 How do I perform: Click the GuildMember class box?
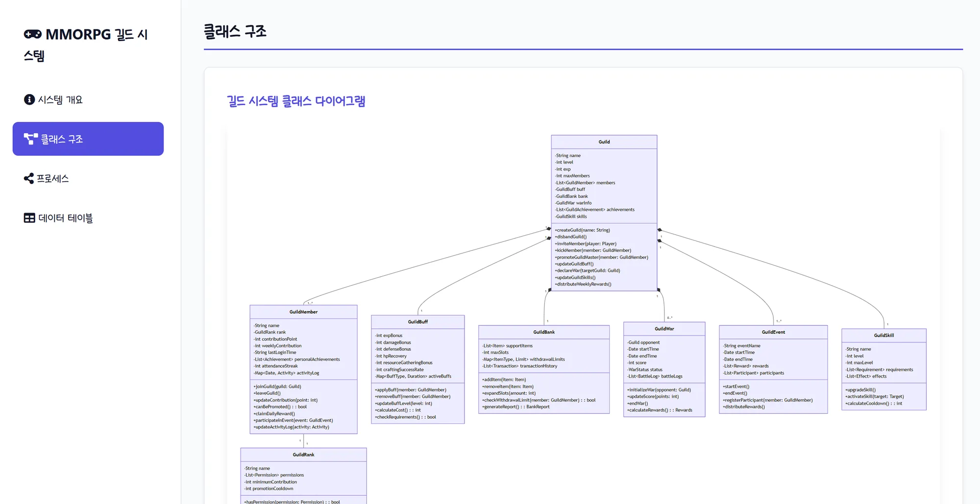(303, 367)
